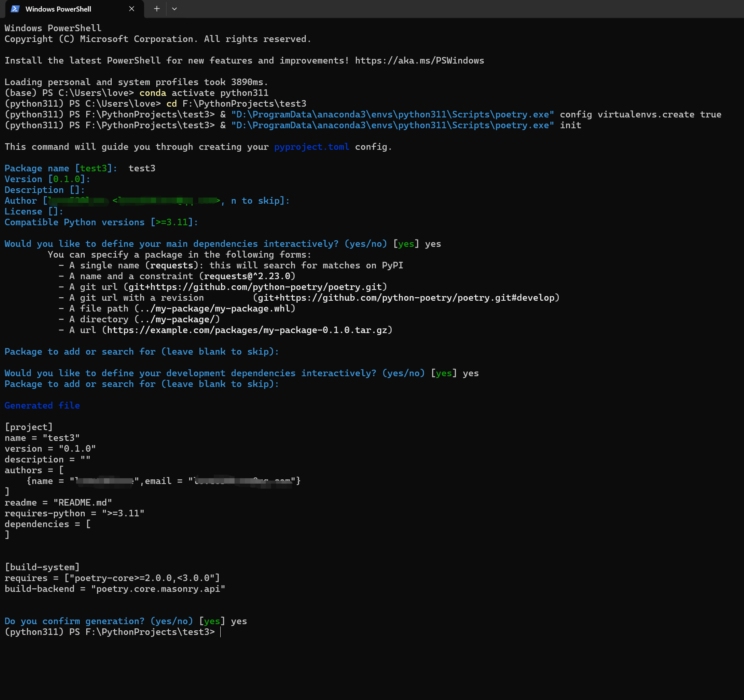Click the 'Package name [test3]' prompt line
This screenshot has width=744, height=700.
[x=60, y=168]
